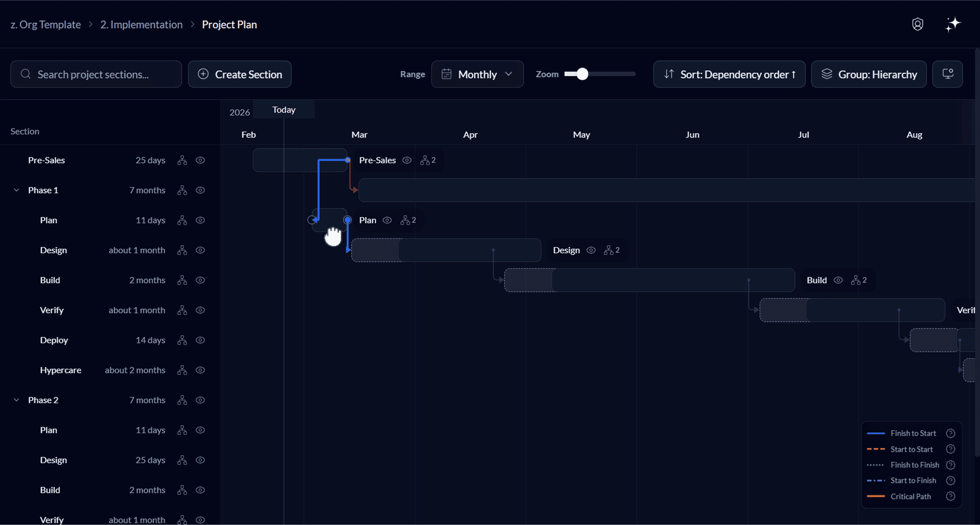Open the Monthly range dropdown
The width and height of the screenshot is (980, 525).
click(x=477, y=74)
